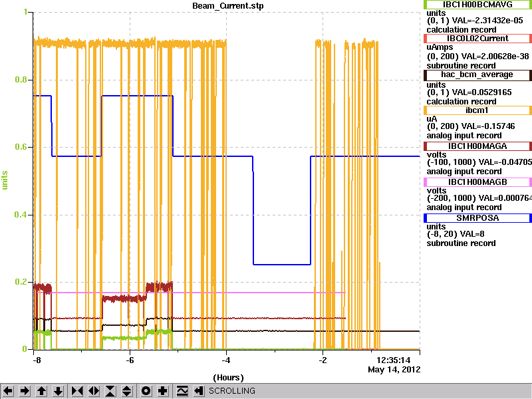Click the plus icon in toolbar
532x399 pixels.
pyautogui.click(x=163, y=391)
